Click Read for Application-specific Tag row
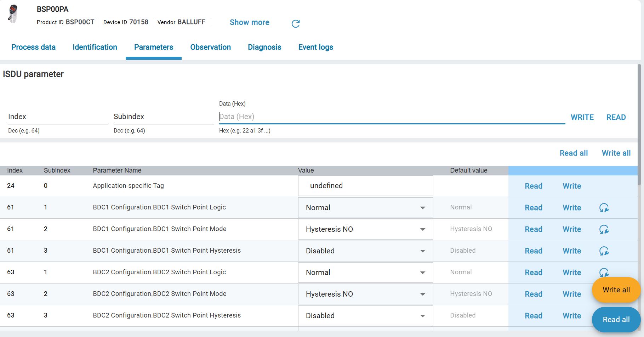Screen dimensions: 644x337 533,186
